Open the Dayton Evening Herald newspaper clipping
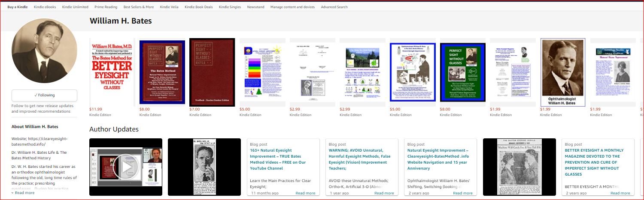 click(x=519, y=167)
